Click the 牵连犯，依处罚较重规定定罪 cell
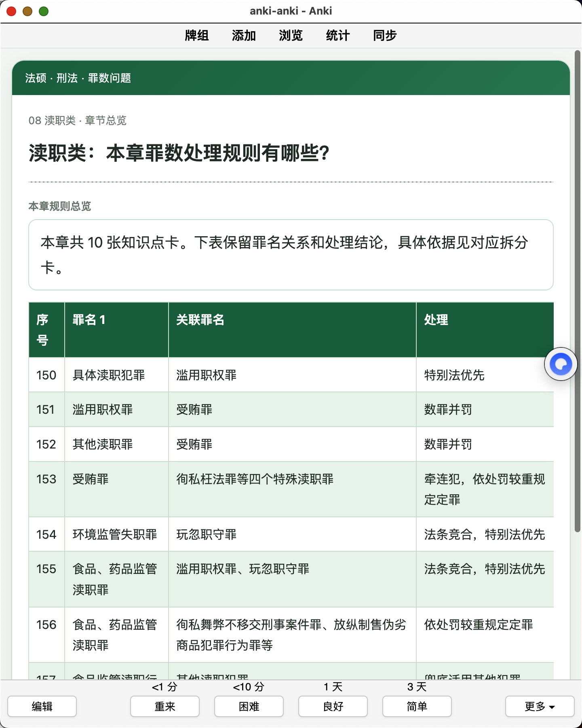The image size is (582, 728). pos(485,489)
